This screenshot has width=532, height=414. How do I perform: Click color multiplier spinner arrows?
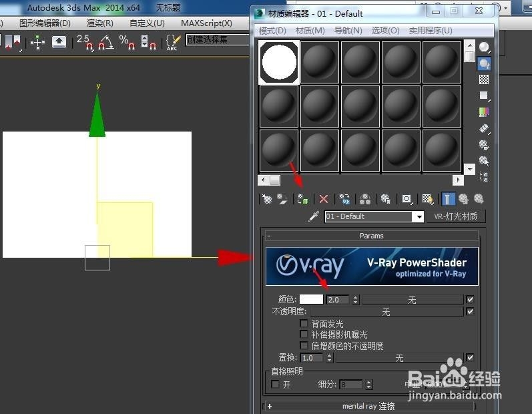356,300
